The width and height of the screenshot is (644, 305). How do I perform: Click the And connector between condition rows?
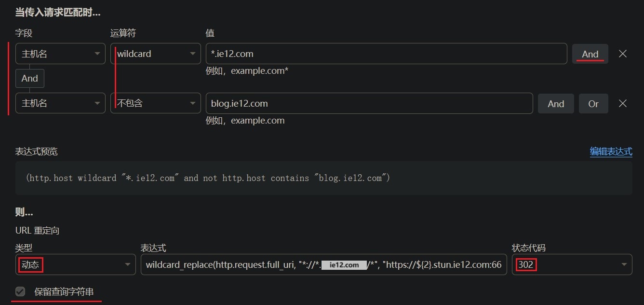30,78
